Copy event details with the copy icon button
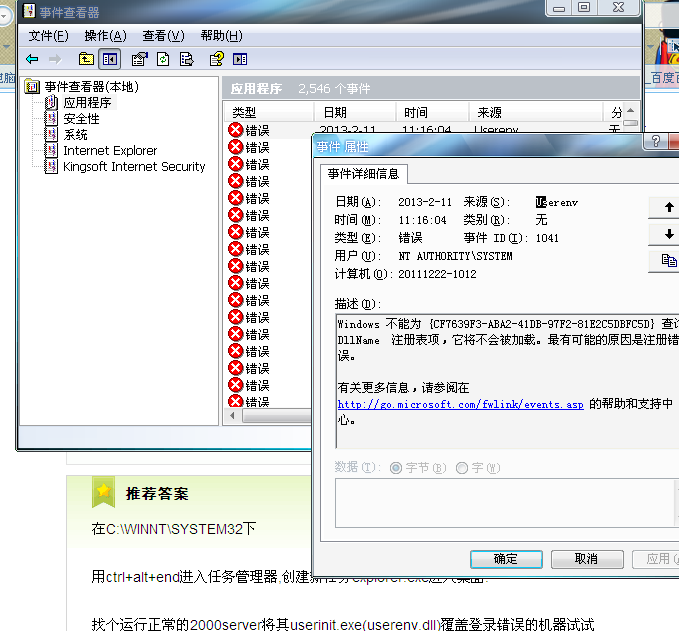 (669, 261)
